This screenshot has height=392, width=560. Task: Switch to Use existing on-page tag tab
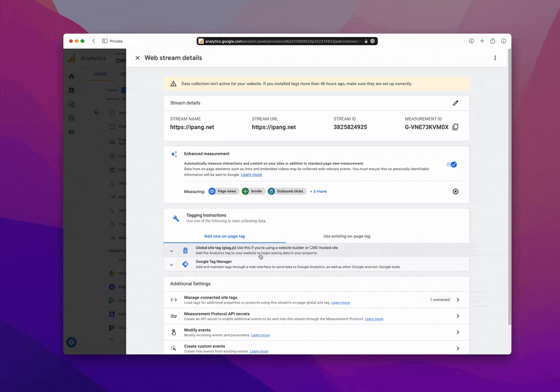tap(347, 236)
